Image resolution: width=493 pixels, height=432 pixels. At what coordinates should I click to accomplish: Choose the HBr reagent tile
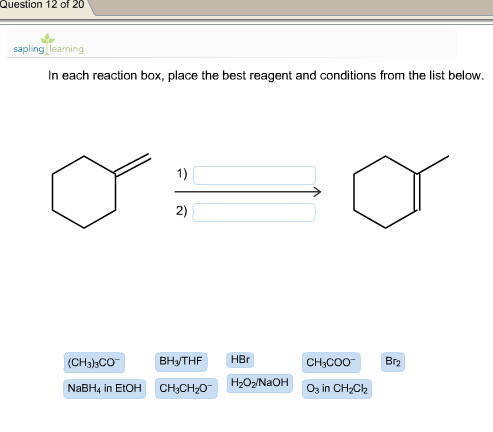pos(240,360)
